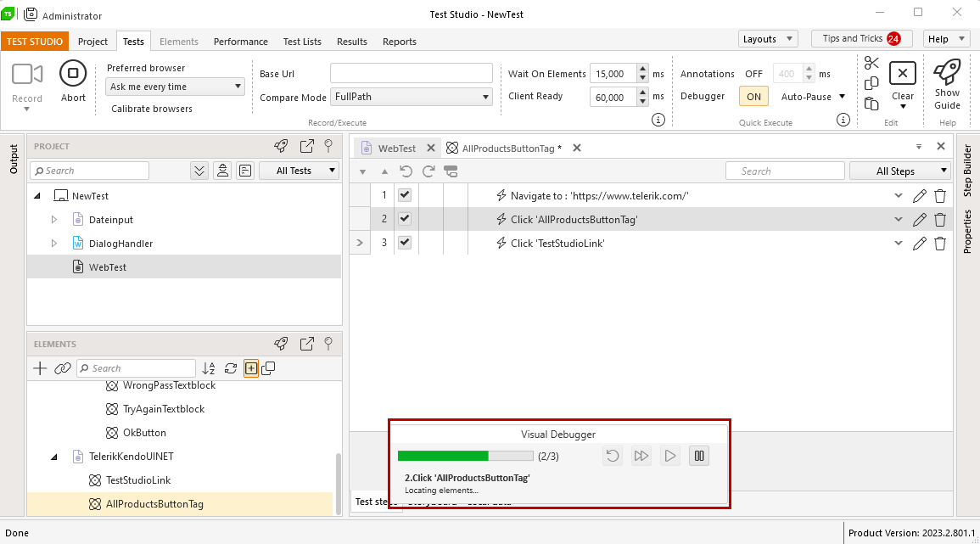Open the Reports ribbon tab
980x544 pixels.
[x=400, y=42]
